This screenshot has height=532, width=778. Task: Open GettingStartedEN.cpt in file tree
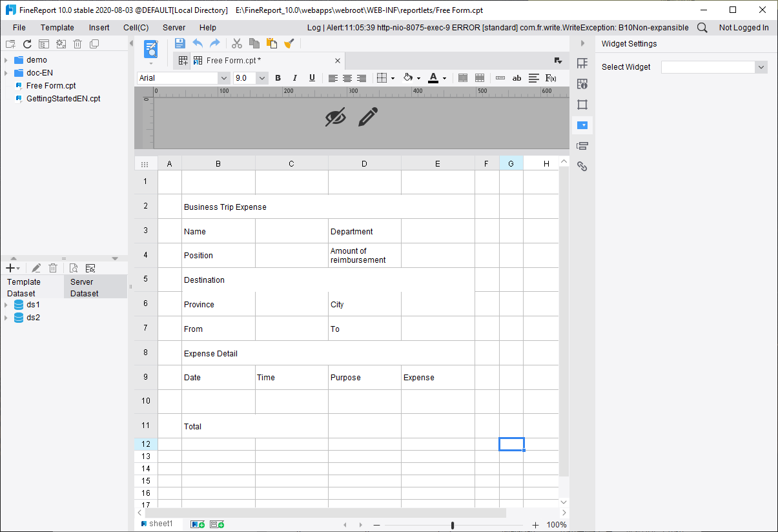tap(63, 99)
